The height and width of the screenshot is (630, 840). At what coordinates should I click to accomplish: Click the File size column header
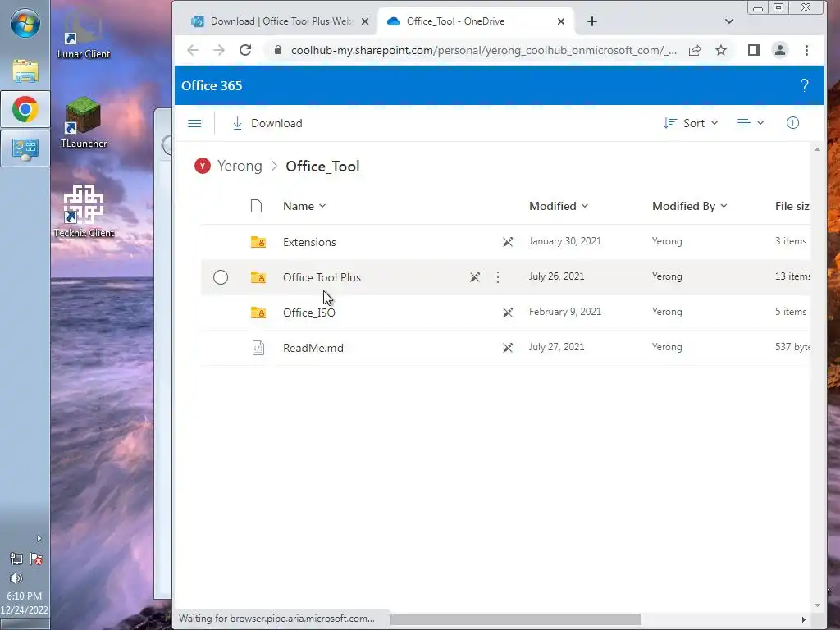[792, 206]
